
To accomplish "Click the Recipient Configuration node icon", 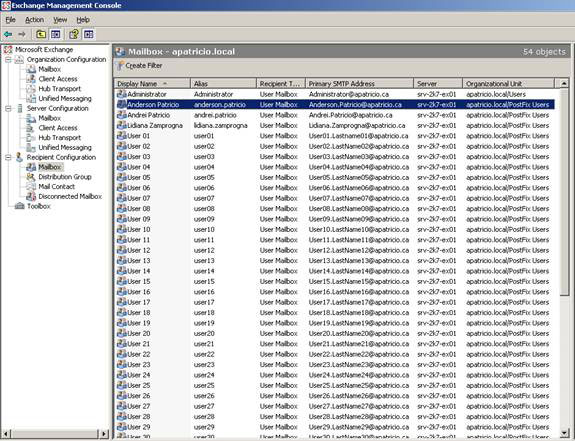I will pyautogui.click(x=19, y=157).
